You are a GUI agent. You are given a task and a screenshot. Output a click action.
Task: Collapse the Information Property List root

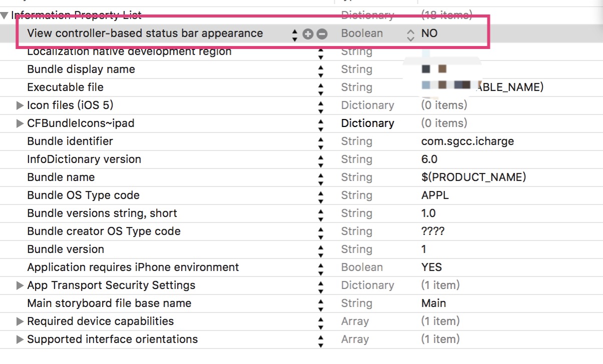[5, 15]
